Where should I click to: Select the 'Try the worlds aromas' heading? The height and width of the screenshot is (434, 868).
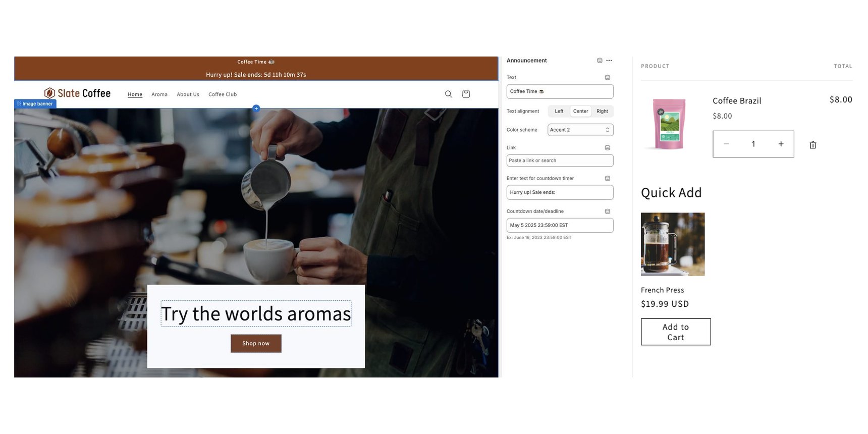(256, 313)
